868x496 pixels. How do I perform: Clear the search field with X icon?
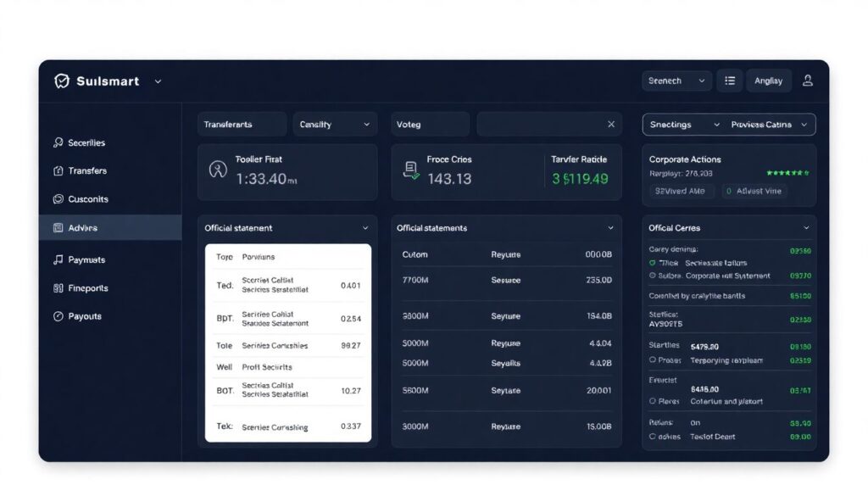point(611,125)
